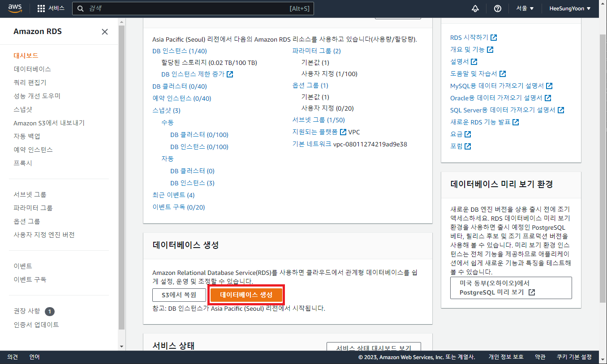Click the external link icon beside 지원되는 플랫폼

point(343,132)
